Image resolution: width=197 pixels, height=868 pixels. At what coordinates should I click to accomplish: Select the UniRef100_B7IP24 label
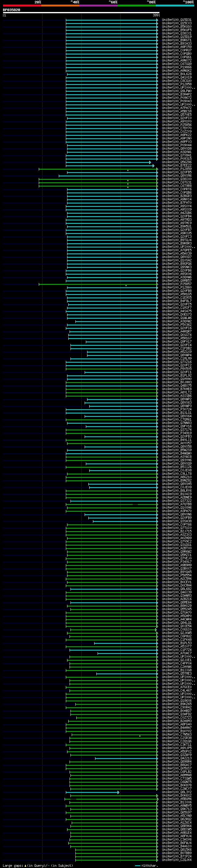click(177, 857)
